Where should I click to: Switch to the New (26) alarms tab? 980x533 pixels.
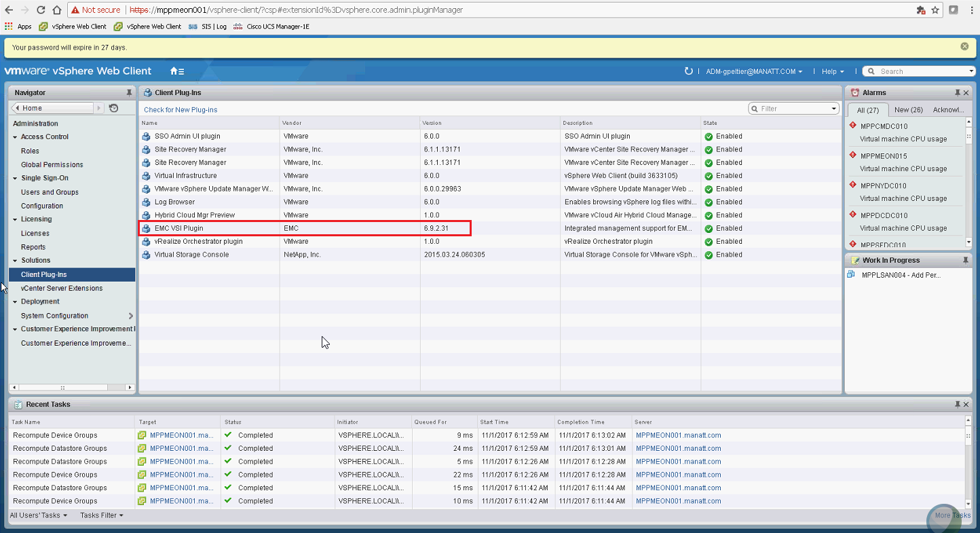tap(908, 109)
